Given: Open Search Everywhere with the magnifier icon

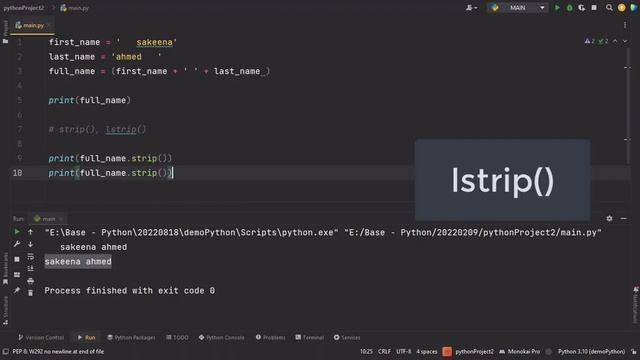Looking at the screenshot, I should (x=609, y=7).
